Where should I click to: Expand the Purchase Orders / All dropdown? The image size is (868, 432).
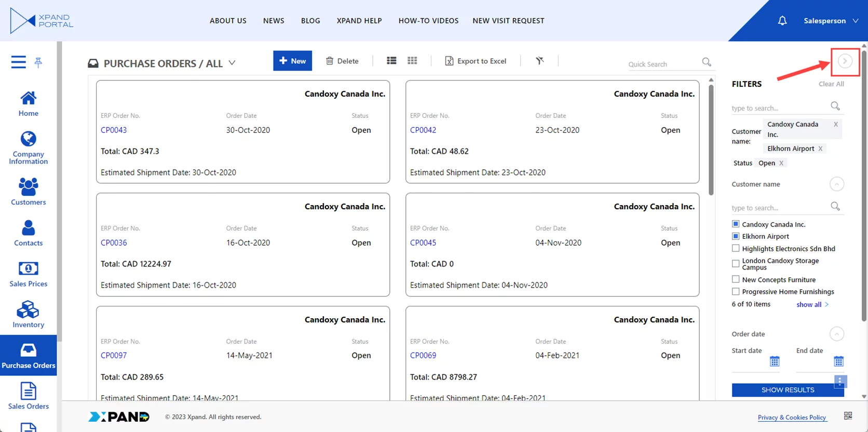tap(232, 63)
